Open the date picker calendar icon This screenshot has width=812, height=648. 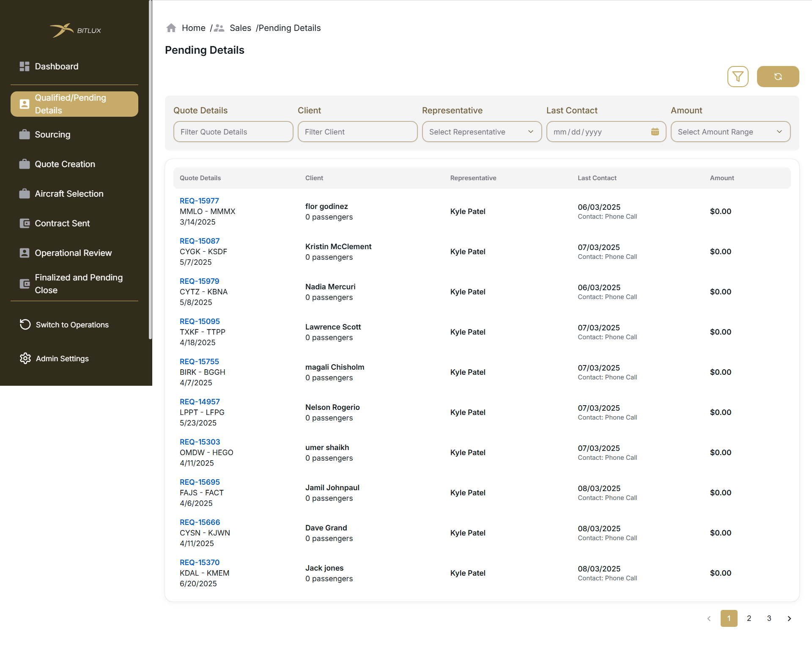[655, 132]
